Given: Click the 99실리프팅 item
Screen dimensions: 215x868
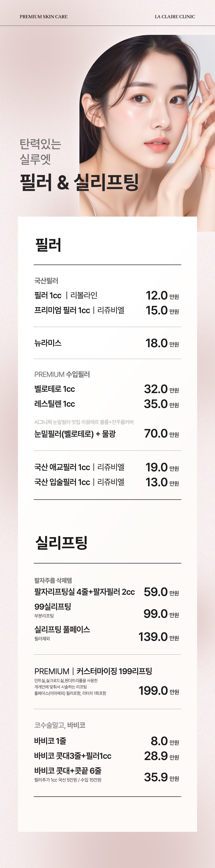Looking at the screenshot, I should pyautogui.click(x=53, y=607).
